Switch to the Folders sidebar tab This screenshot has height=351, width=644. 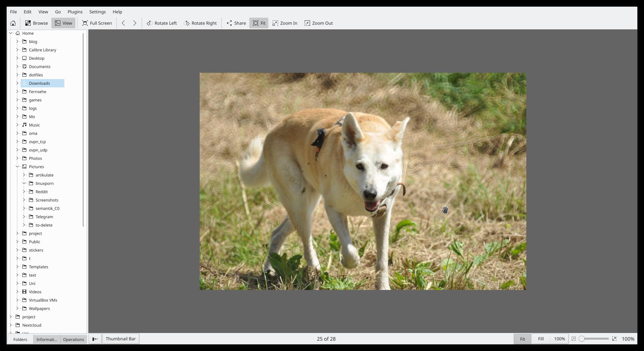pos(20,339)
